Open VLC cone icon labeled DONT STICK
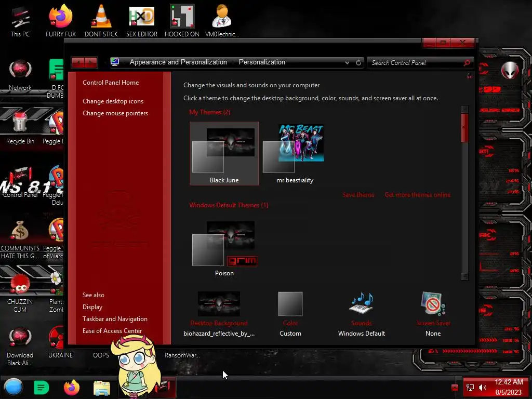 click(x=101, y=21)
